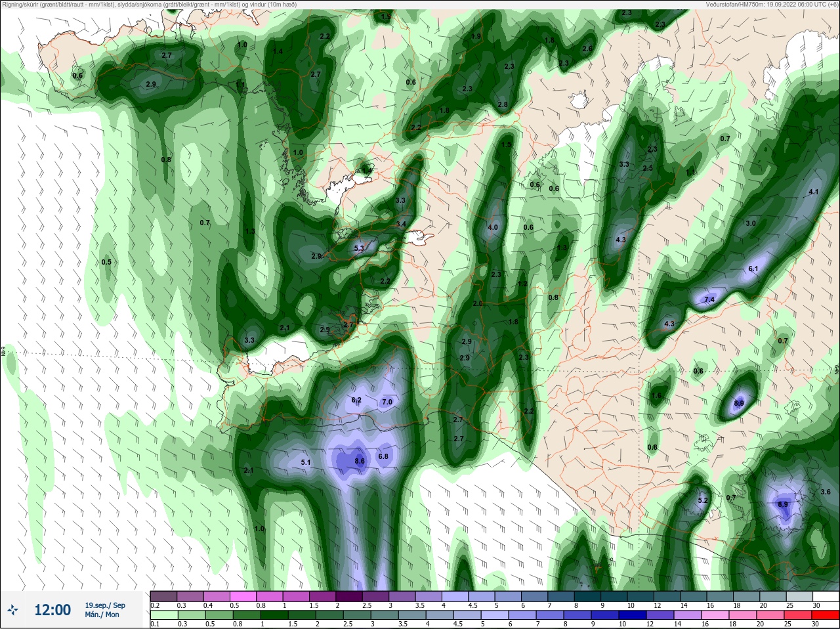Click the 2.0 precipitation value on the map
Image resolution: width=840 pixels, height=629 pixels.
coord(478,303)
